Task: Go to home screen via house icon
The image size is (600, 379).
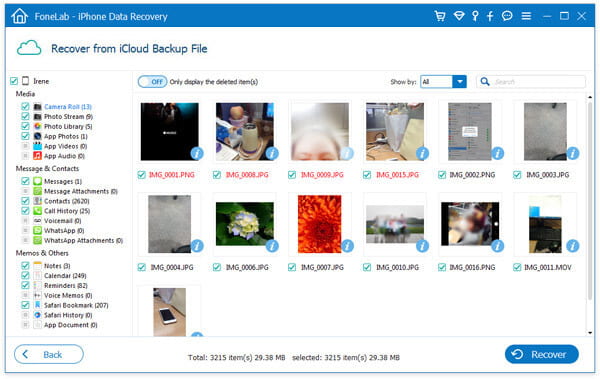Action: tap(20, 16)
